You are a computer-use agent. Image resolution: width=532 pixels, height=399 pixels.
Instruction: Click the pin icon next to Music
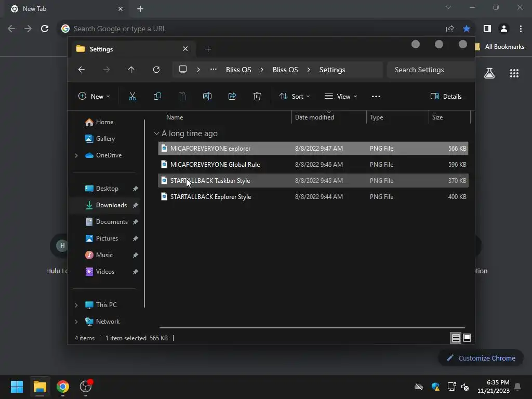tap(136, 255)
